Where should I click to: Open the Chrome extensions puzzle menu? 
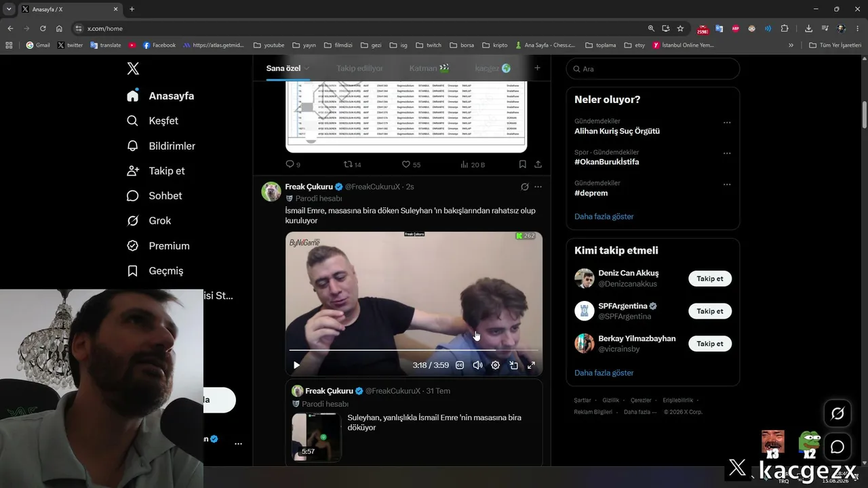785,28
